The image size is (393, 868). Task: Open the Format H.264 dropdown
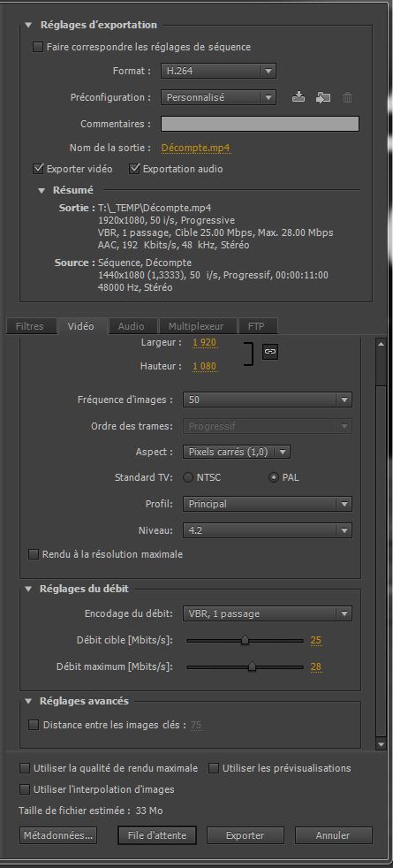point(218,71)
